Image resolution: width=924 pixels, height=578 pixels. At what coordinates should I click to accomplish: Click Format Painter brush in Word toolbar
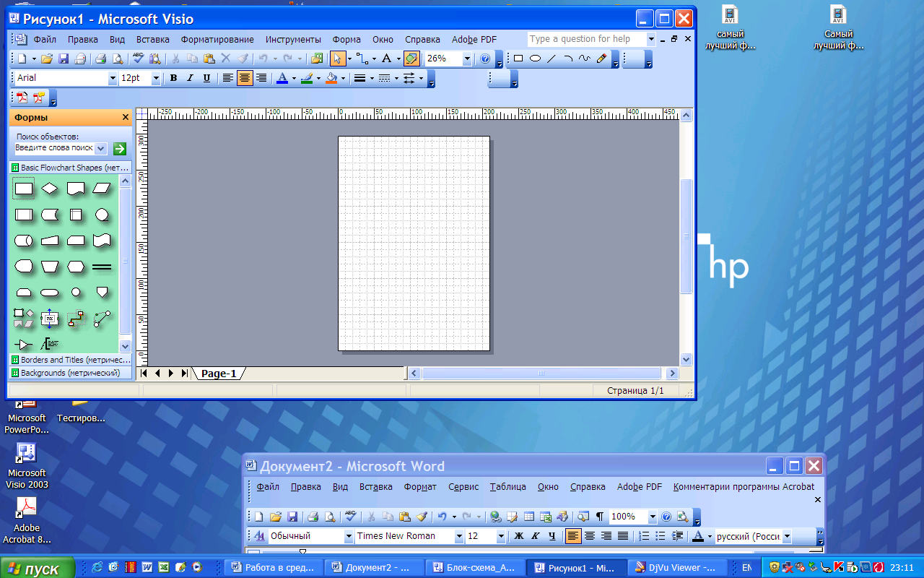click(422, 517)
